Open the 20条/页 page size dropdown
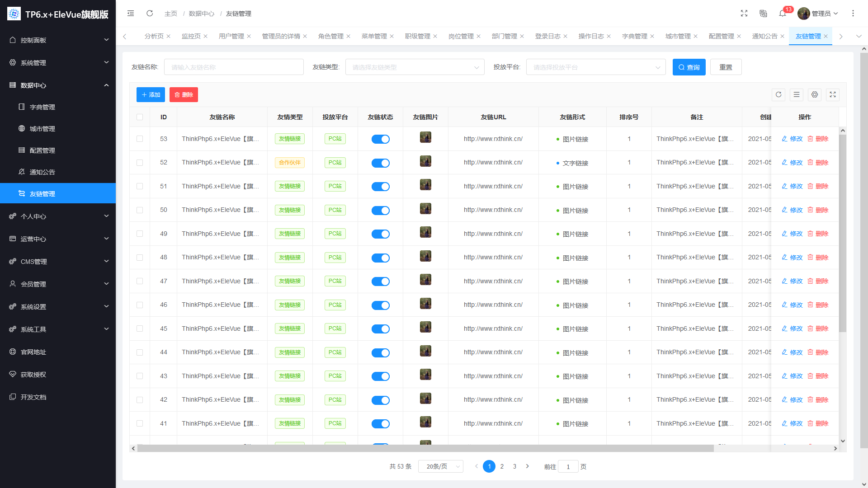 coord(441,466)
